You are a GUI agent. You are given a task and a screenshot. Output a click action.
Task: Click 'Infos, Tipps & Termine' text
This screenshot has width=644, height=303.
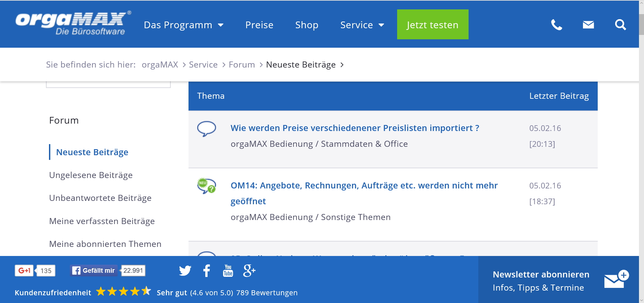pyautogui.click(x=538, y=288)
